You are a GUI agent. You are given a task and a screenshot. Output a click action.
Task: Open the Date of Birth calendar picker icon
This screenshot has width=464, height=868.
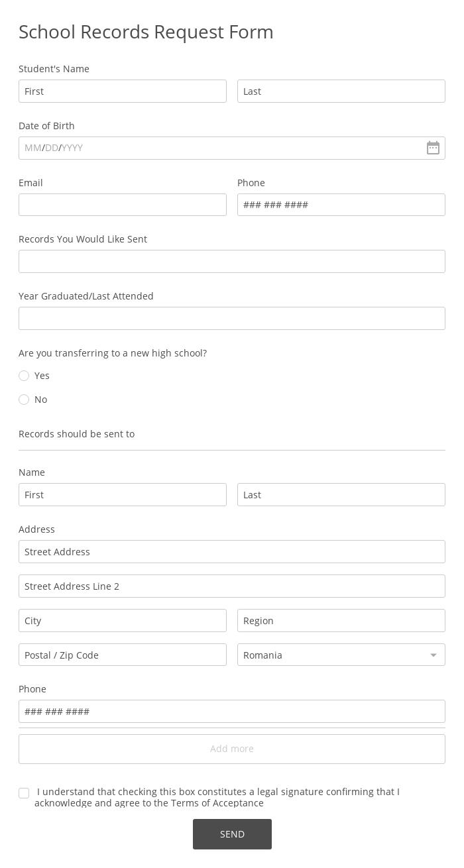[x=433, y=148]
